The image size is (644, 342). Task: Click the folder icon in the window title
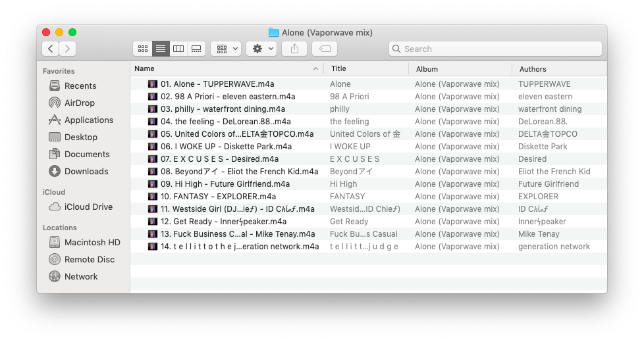click(273, 32)
